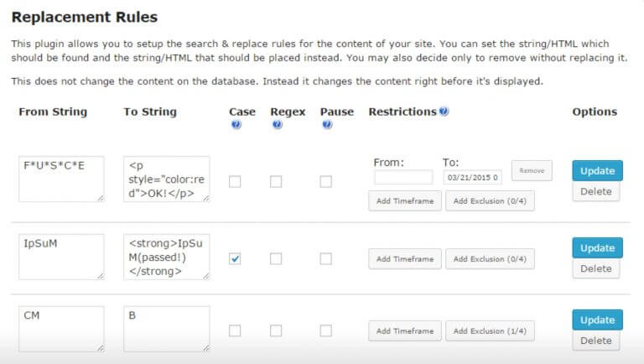The image size is (644, 364).
Task: Remove the timeframe of the first rule
Action: (x=532, y=170)
